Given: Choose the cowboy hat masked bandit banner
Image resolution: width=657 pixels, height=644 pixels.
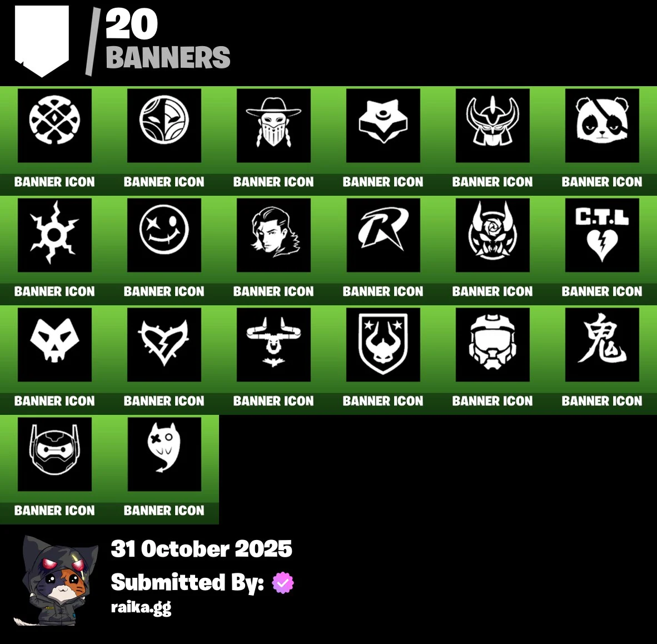Looking at the screenshot, I should [x=273, y=125].
